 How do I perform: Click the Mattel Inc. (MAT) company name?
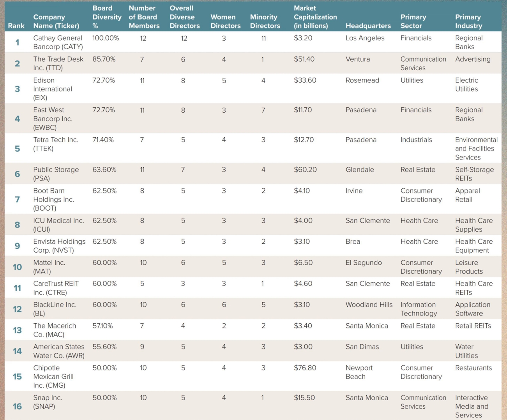[x=49, y=267]
